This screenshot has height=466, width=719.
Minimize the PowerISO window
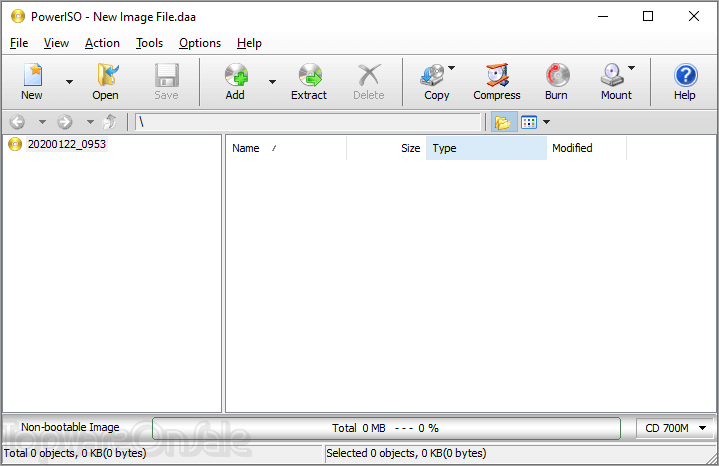point(603,17)
